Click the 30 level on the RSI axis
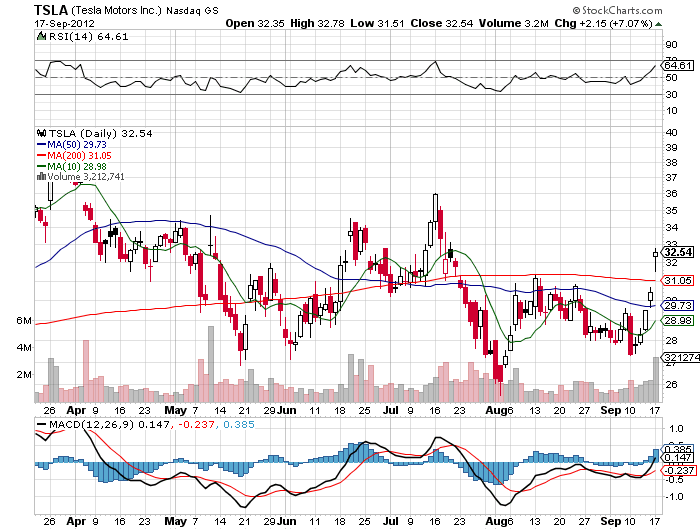Image resolution: width=700 pixels, height=530 pixels. [671, 94]
